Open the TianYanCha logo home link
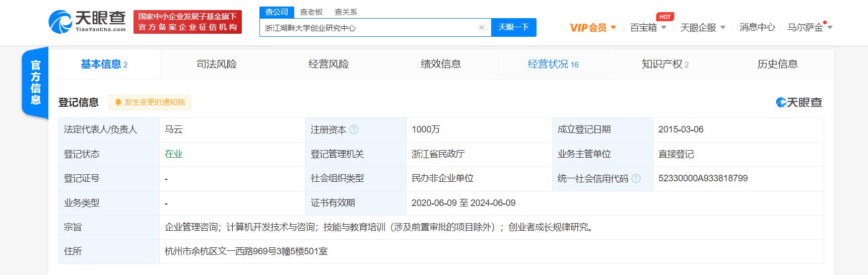868x275 pixels. pos(87,22)
